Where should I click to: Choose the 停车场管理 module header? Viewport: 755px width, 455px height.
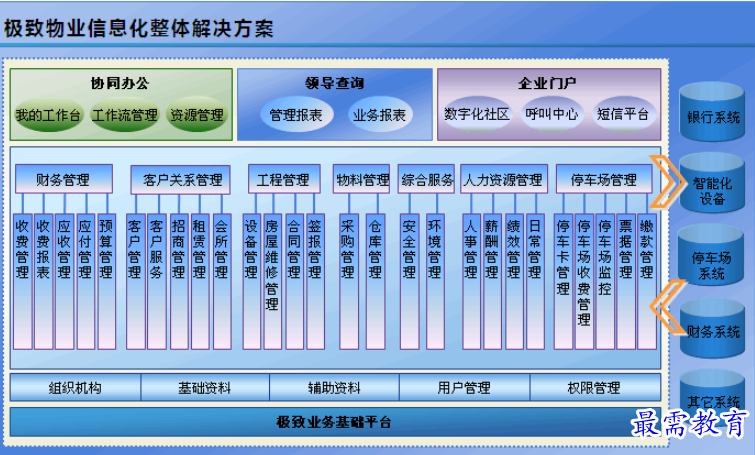(x=604, y=180)
